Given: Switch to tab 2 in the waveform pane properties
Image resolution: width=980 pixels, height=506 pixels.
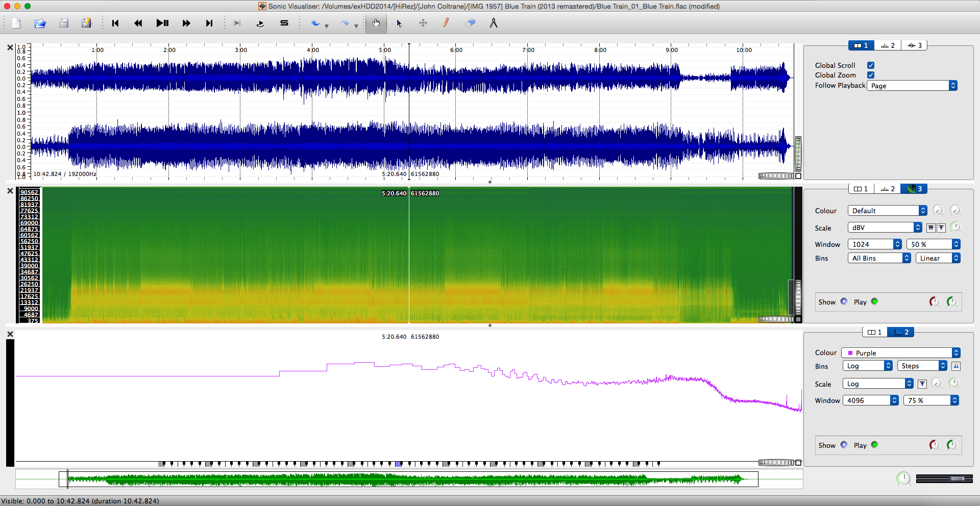Looking at the screenshot, I should (888, 45).
